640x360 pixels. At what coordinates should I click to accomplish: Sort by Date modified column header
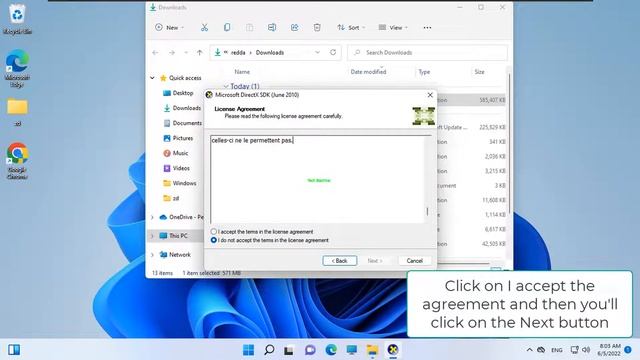368,72
